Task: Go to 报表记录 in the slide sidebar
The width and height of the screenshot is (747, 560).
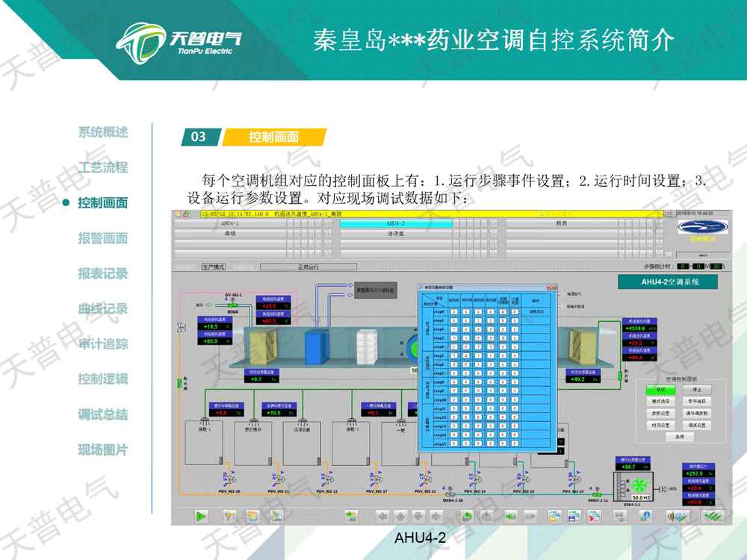Action: point(103,274)
